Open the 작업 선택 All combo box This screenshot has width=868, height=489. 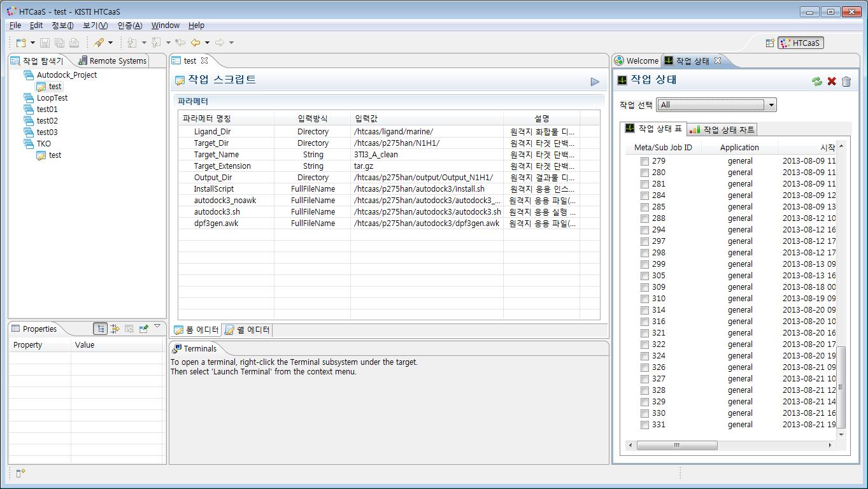[x=716, y=105]
